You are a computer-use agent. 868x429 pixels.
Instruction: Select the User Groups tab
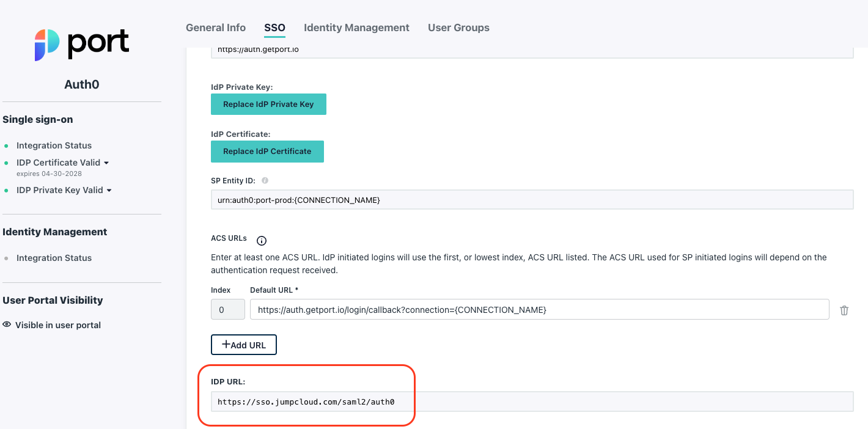pyautogui.click(x=458, y=28)
